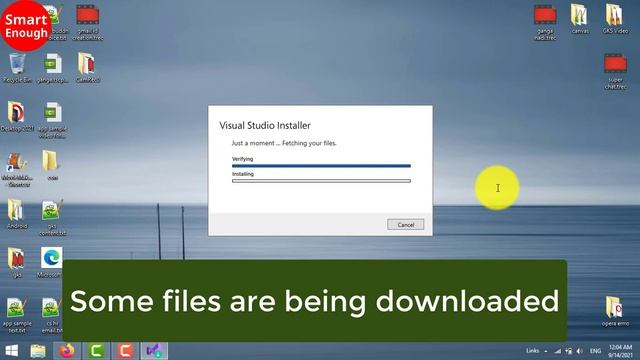Show hidden system tray icons
640x360 pixels.
click(x=546, y=351)
